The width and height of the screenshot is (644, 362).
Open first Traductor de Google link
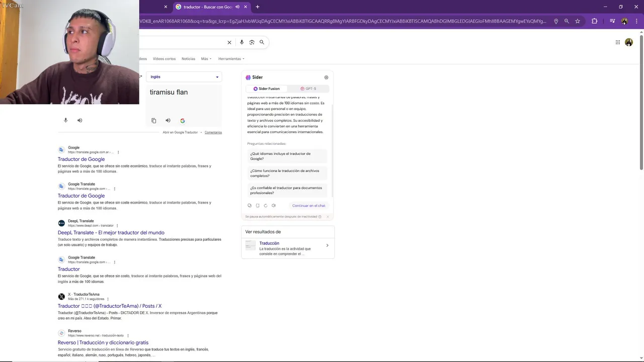coord(81,159)
